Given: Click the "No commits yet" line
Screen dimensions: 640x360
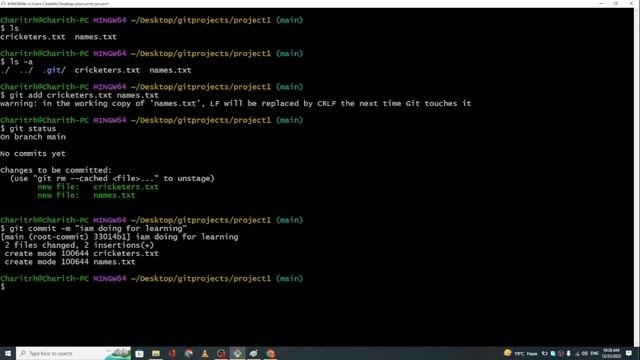Looking at the screenshot, I should [33, 153].
